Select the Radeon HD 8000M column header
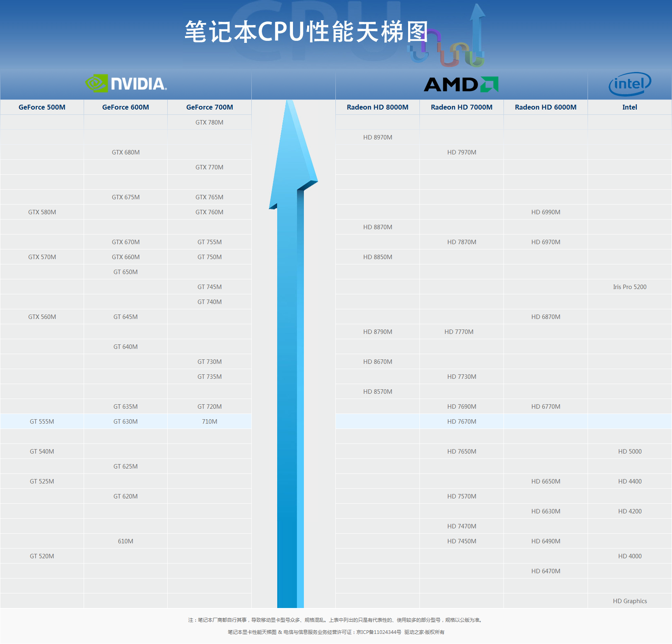Viewport: 672px width, 644px height. [378, 107]
